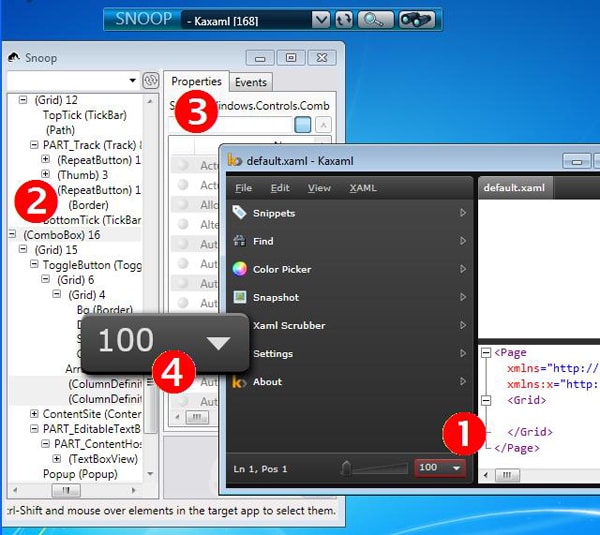Image resolution: width=600 pixels, height=535 pixels.
Task: Click the magnified 100 zoom preview dropdown arrow
Action: pyautogui.click(x=218, y=343)
